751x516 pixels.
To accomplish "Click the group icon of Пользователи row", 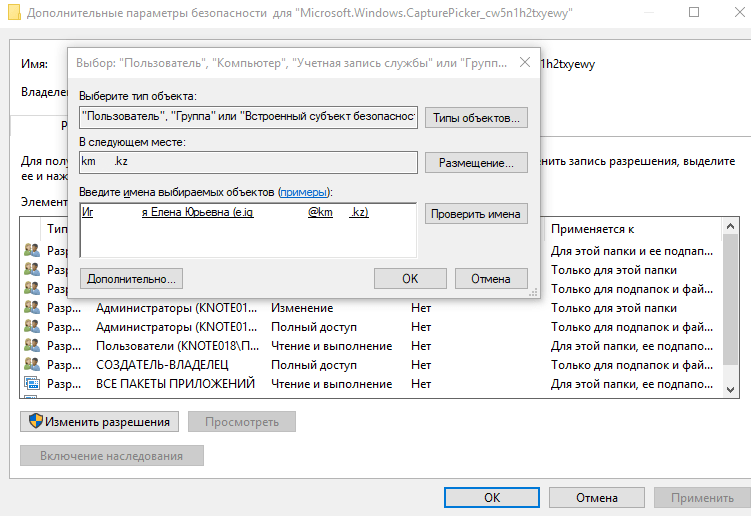I will pyautogui.click(x=32, y=345).
